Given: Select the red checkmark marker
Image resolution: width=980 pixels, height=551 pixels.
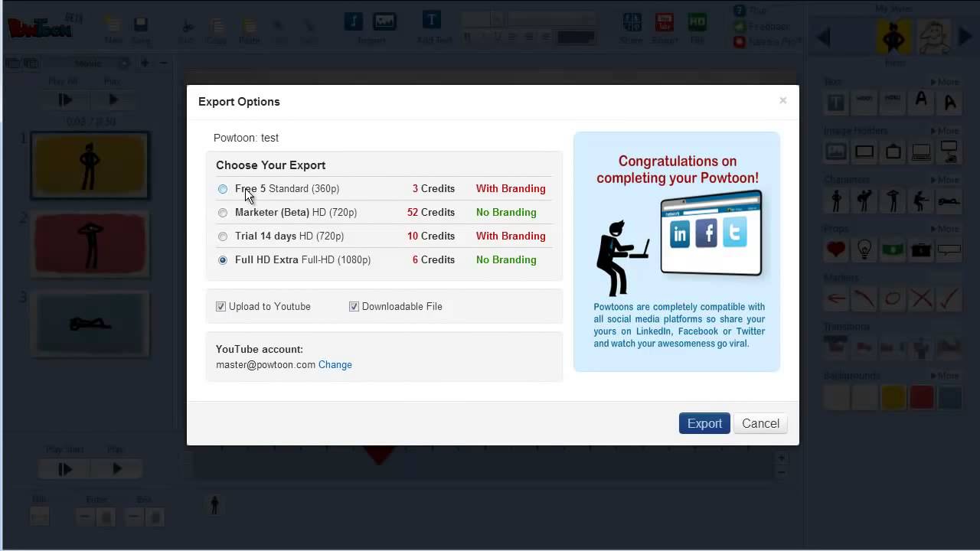Looking at the screenshot, I should 949,298.
